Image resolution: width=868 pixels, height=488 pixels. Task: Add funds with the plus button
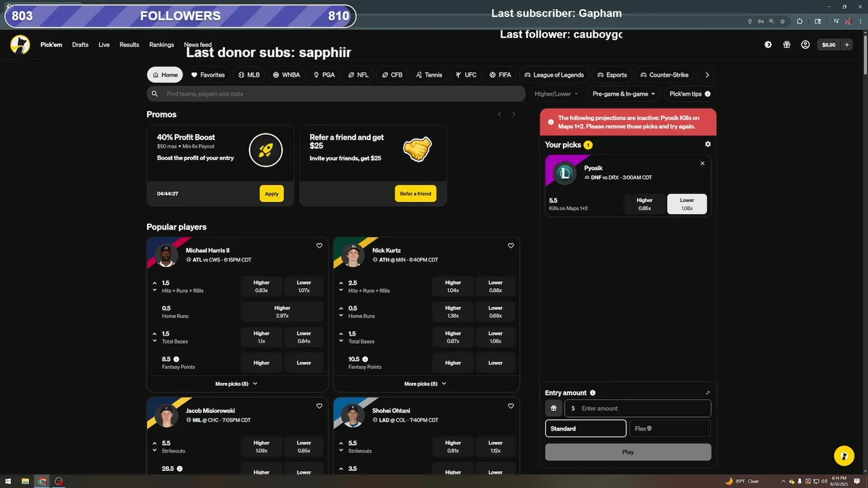point(846,45)
